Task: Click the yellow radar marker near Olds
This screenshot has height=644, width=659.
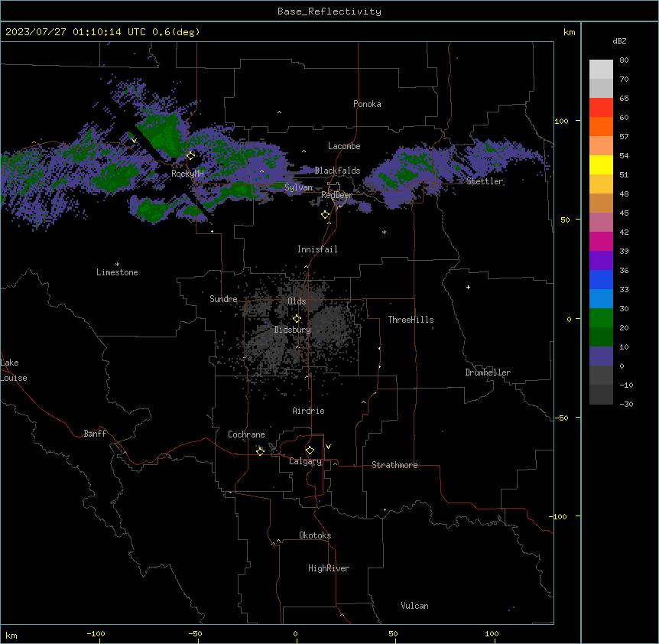Action: (x=297, y=318)
